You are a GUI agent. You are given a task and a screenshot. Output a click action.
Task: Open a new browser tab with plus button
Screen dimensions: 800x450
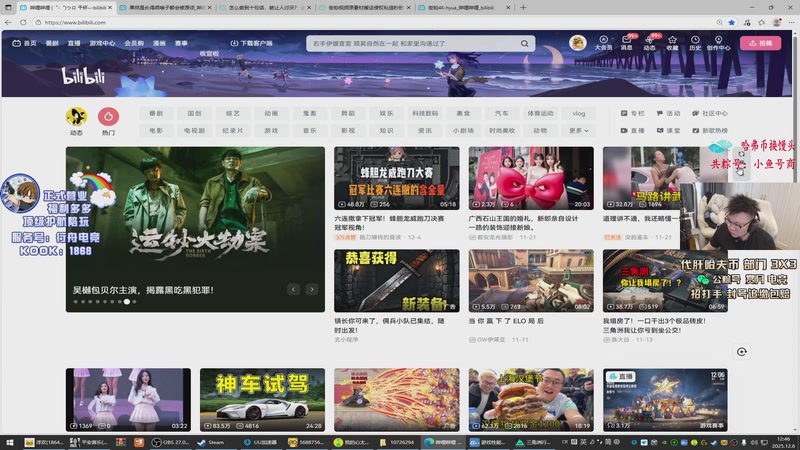click(x=523, y=8)
